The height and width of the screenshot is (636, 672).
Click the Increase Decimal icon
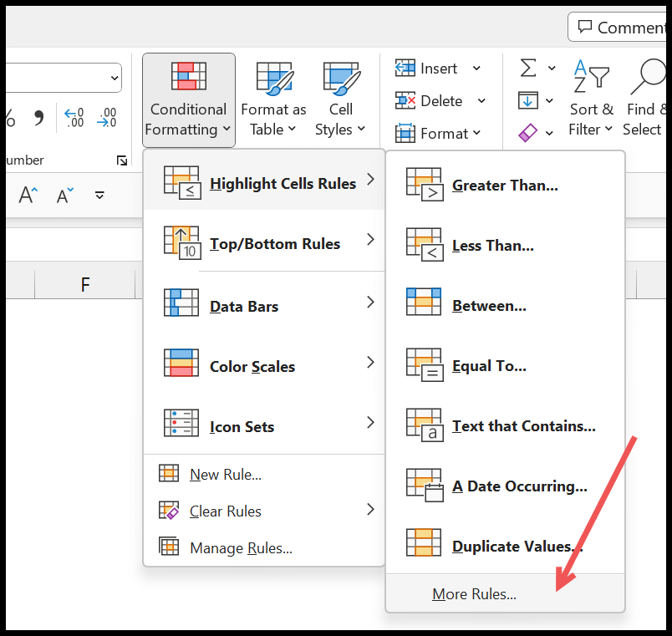point(74,118)
